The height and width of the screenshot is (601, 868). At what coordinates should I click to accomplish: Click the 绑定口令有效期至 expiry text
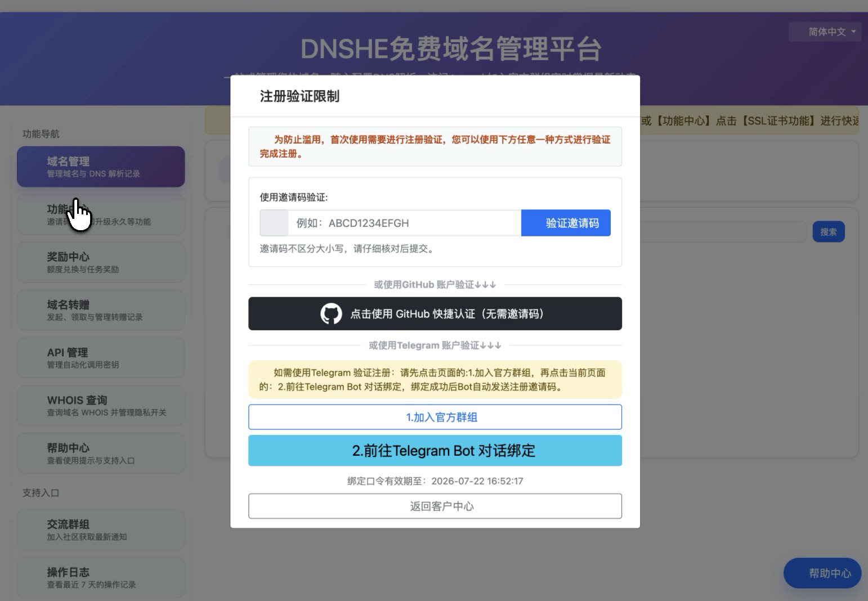435,481
